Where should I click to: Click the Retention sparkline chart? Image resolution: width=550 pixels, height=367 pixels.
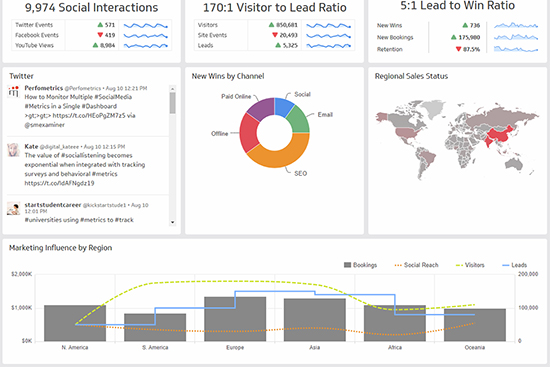coord(516,49)
